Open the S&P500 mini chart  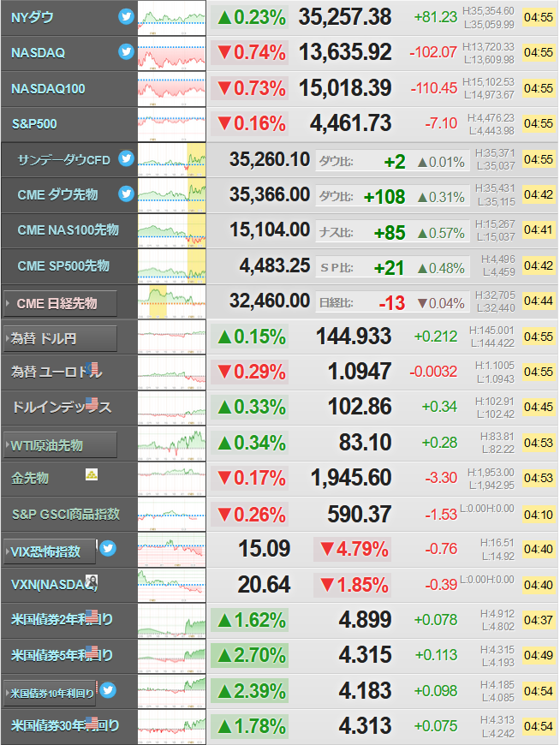click(x=172, y=124)
